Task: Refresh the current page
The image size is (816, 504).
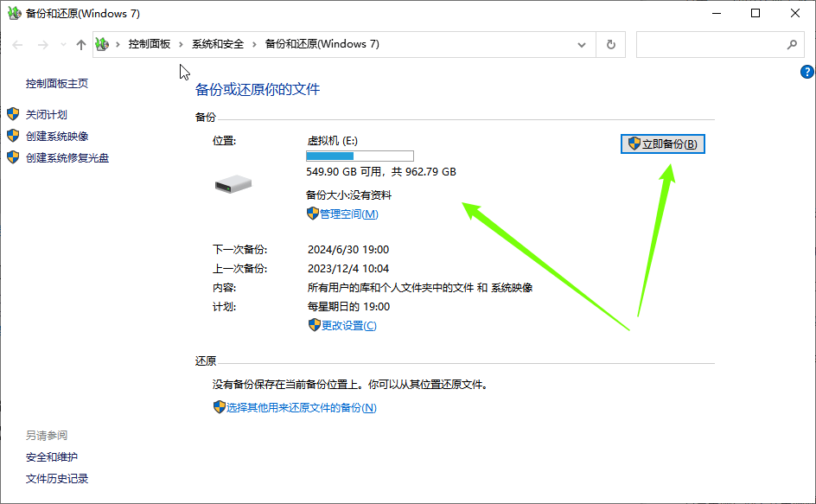Action: (611, 45)
